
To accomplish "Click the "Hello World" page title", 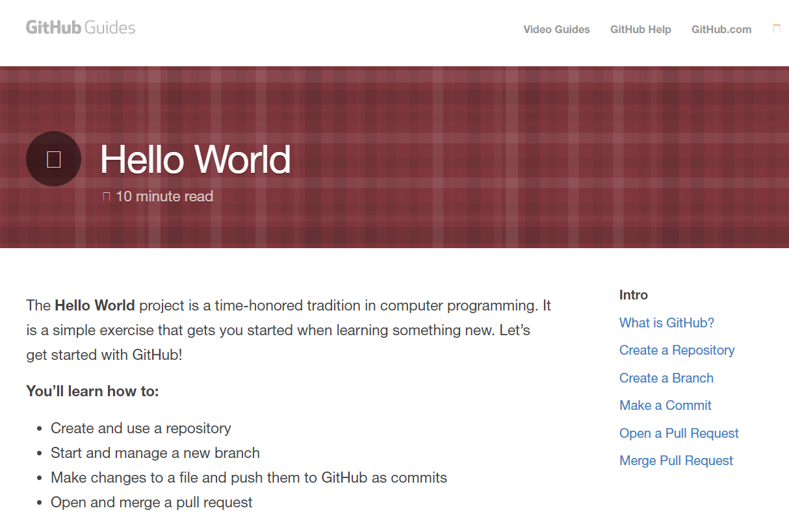I will pyautogui.click(x=195, y=159).
